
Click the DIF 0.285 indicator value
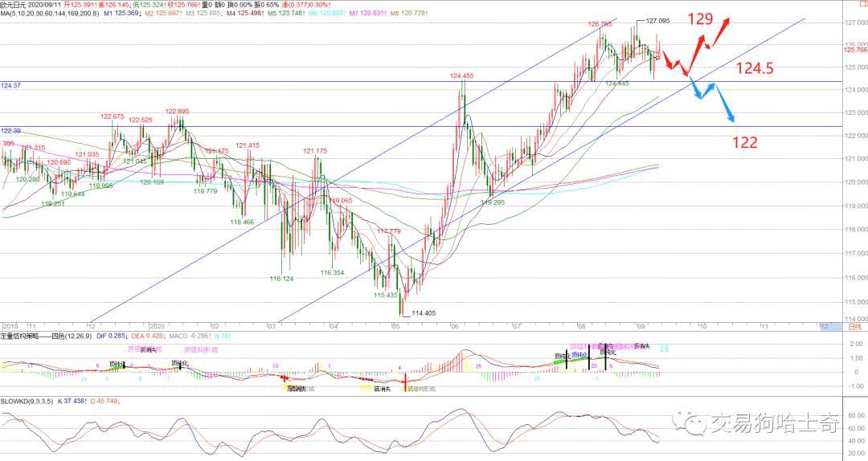(111, 336)
